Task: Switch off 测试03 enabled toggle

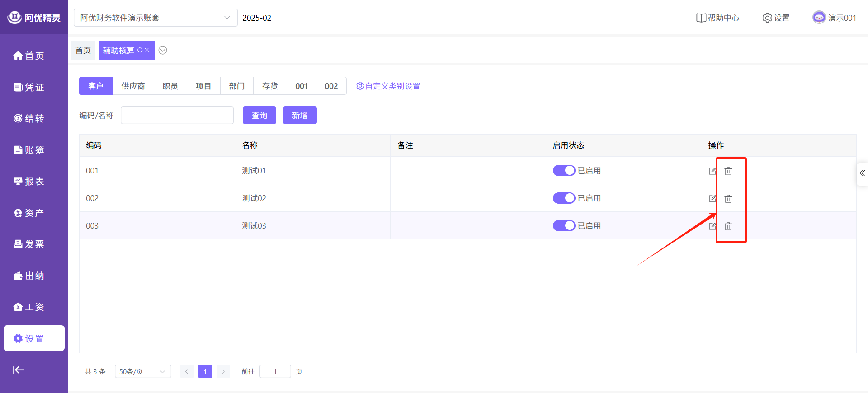Action: point(564,226)
